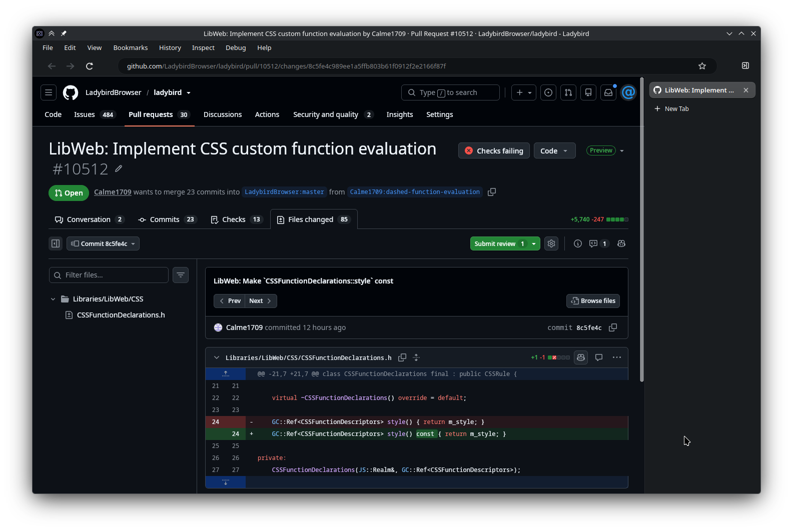
Task: Open the repository Actions tab
Action: [x=267, y=114]
